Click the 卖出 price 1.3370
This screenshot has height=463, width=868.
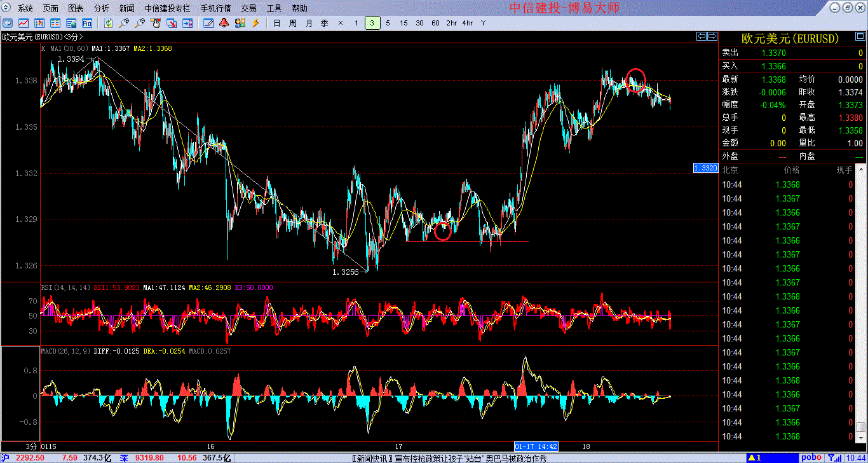pyautogui.click(x=773, y=53)
